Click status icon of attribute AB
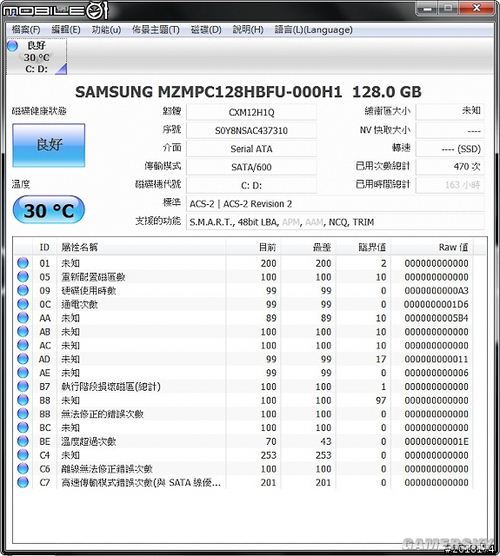The width and height of the screenshot is (500, 556). click(x=23, y=332)
